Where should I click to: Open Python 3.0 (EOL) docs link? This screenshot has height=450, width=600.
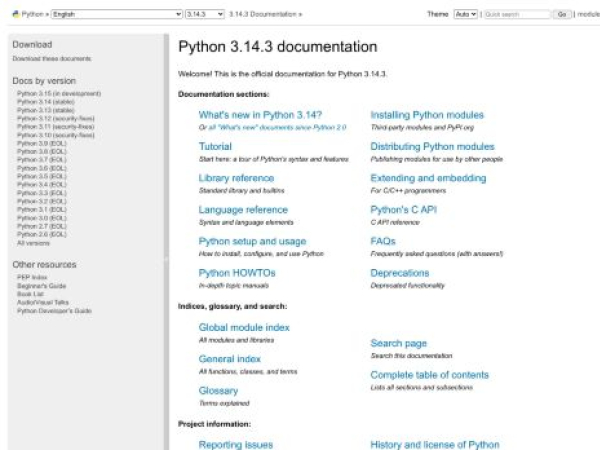(x=42, y=218)
